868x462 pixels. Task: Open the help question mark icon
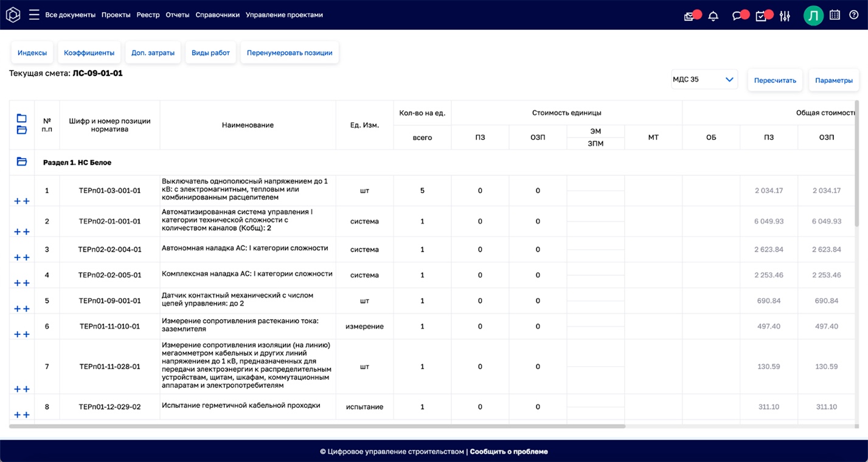pos(854,15)
